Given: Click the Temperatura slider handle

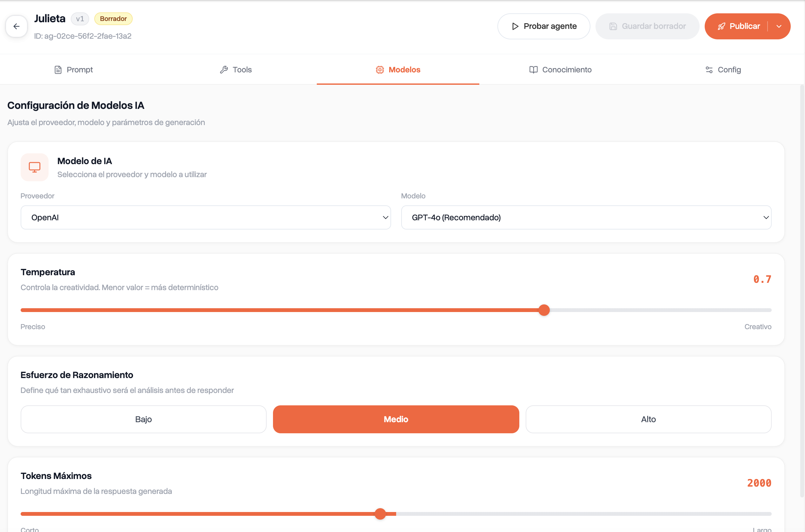Looking at the screenshot, I should click(x=544, y=310).
